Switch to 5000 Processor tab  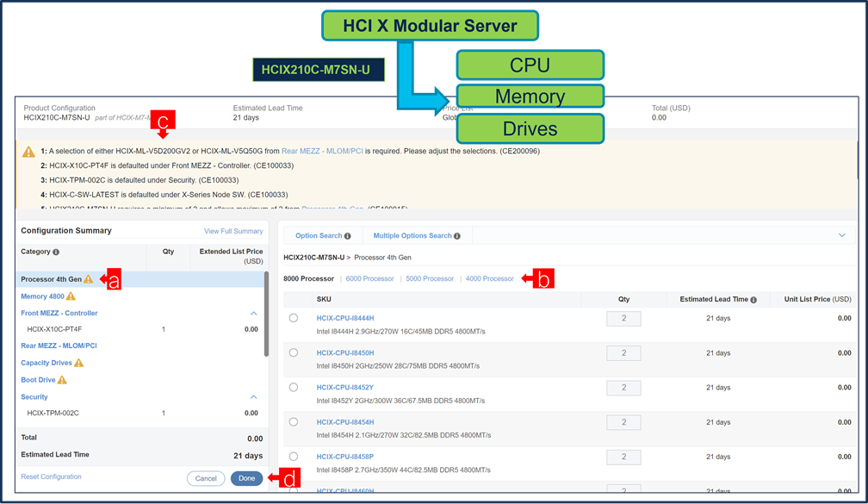pos(430,278)
